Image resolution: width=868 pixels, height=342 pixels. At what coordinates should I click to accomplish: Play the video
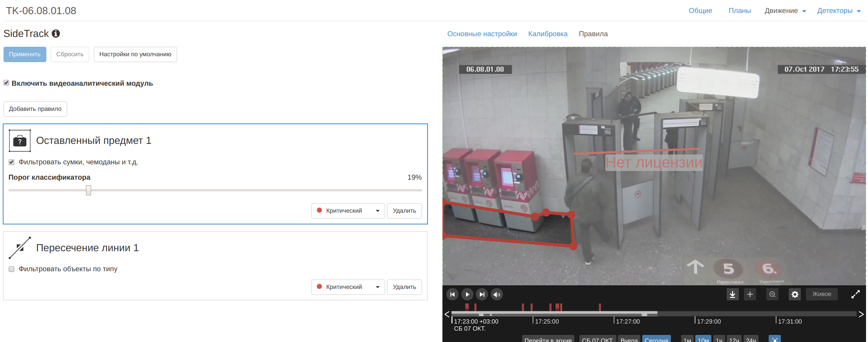(467, 294)
